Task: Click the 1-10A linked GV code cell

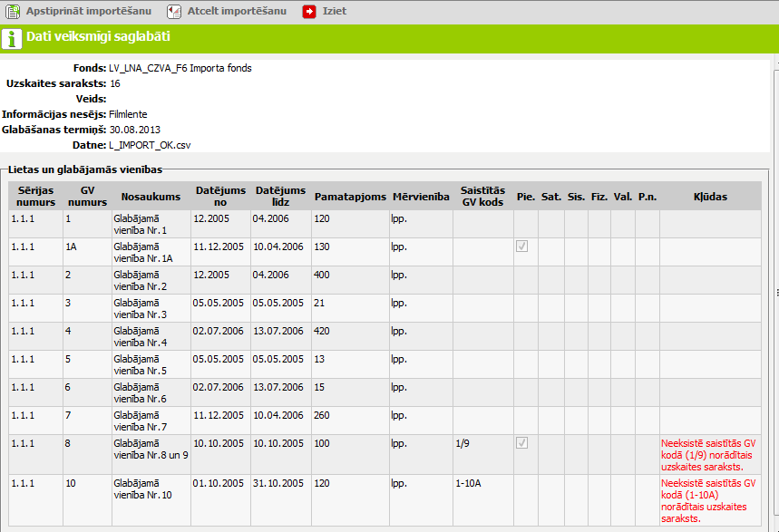Action: click(468, 483)
